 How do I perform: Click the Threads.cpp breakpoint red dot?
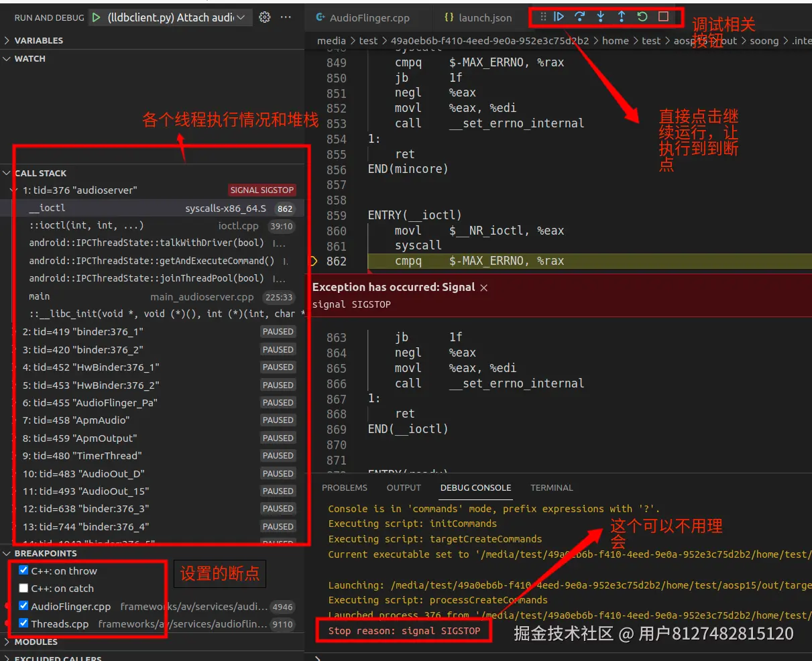coord(8,623)
